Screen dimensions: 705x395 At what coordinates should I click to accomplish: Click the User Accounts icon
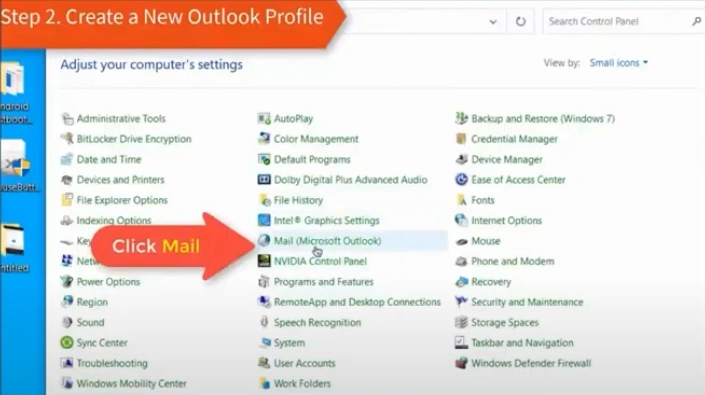264,363
